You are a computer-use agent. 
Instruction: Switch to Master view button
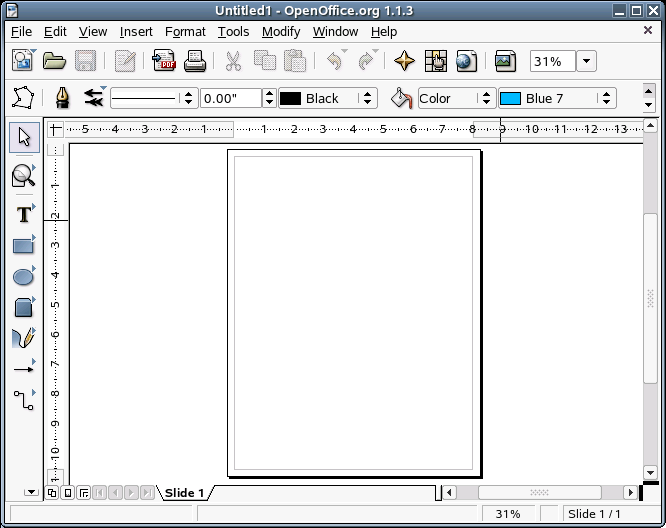tap(68, 493)
